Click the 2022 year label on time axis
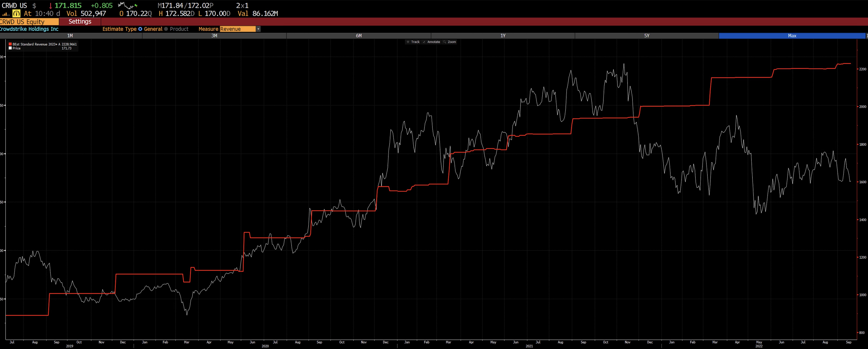868x349 pixels. (759, 346)
